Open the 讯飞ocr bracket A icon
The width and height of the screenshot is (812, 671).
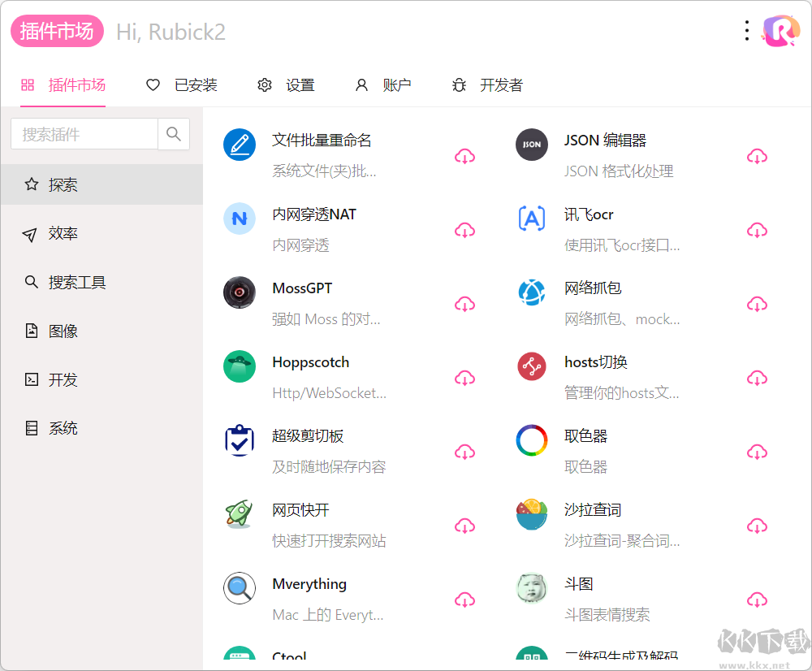(531, 219)
